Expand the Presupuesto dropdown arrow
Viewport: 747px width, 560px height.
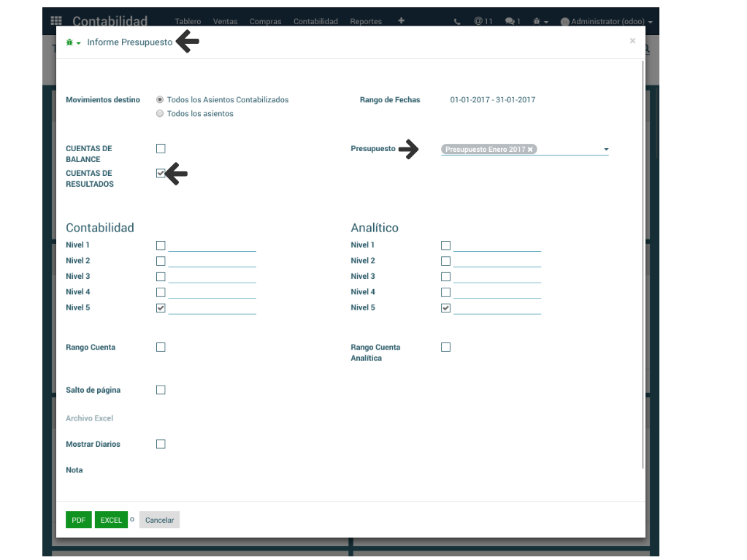click(606, 150)
